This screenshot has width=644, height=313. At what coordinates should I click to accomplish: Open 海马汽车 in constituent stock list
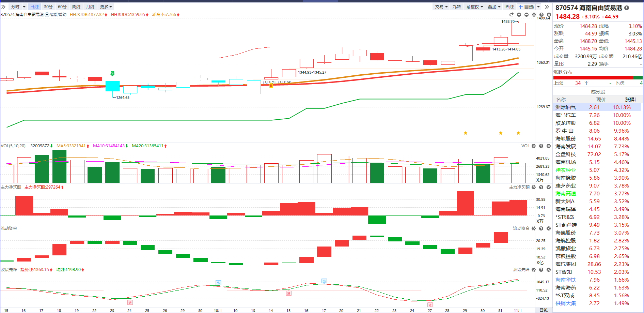[x=566, y=115]
